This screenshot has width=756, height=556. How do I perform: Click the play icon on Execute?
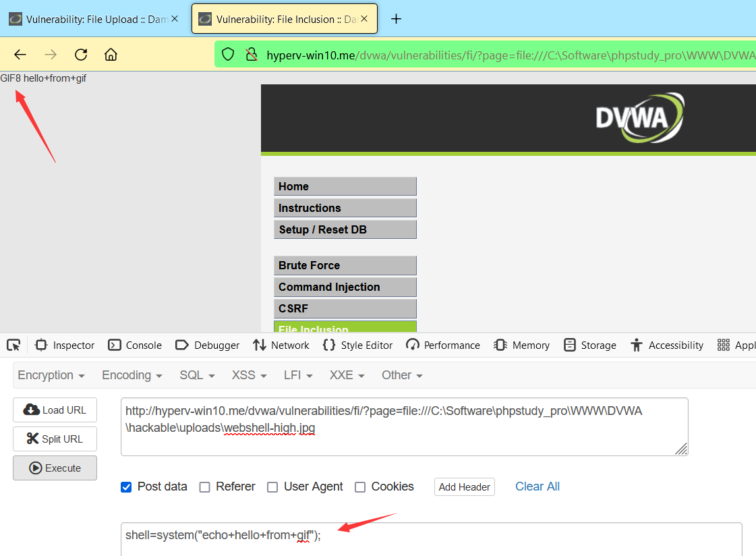[36, 468]
